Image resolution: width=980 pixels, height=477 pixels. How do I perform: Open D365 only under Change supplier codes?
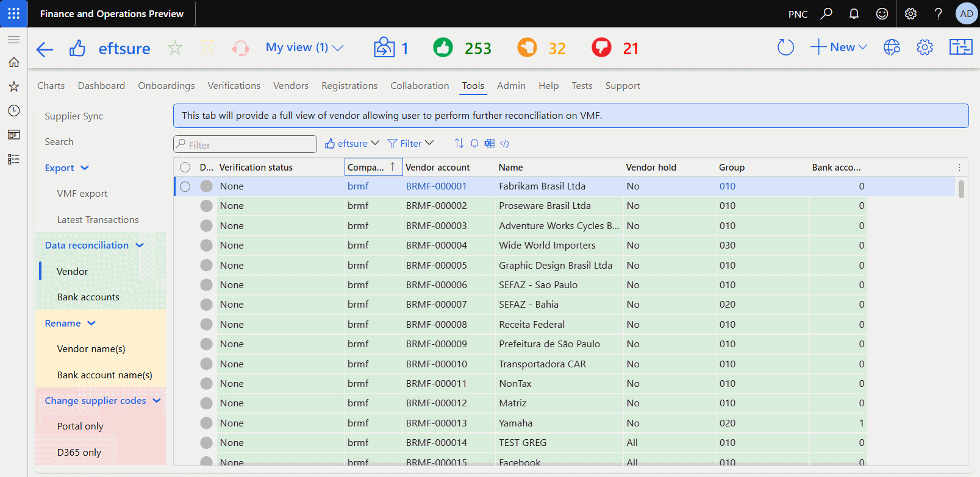click(x=79, y=453)
